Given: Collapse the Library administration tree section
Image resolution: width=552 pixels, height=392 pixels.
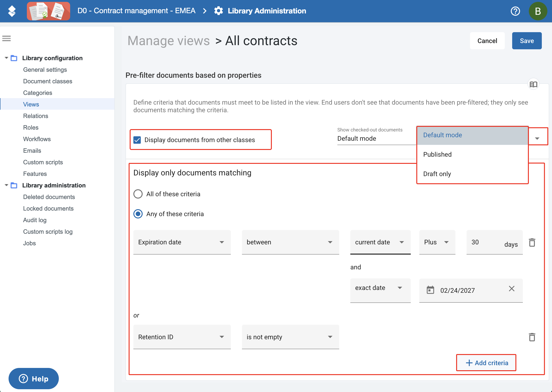Looking at the screenshot, I should [6, 185].
